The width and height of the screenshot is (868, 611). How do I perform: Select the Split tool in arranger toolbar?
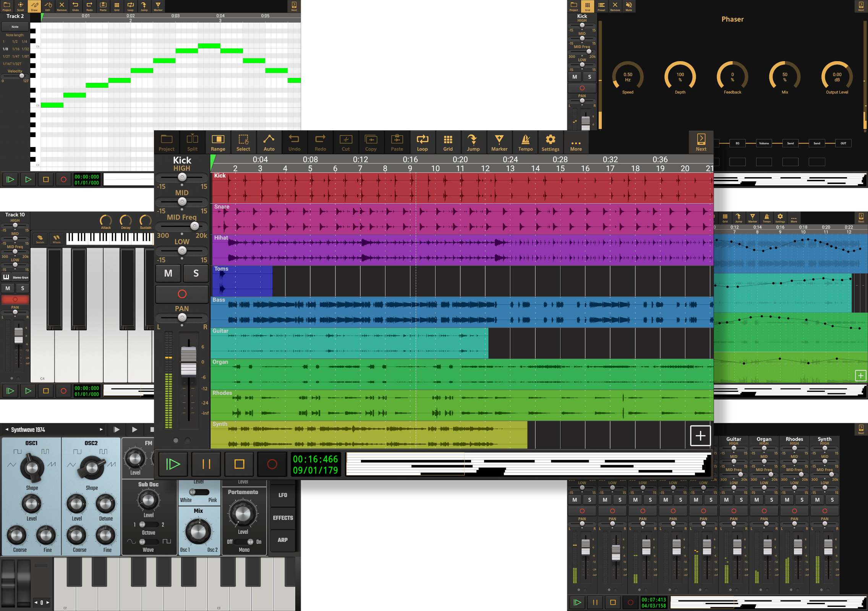pyautogui.click(x=192, y=142)
